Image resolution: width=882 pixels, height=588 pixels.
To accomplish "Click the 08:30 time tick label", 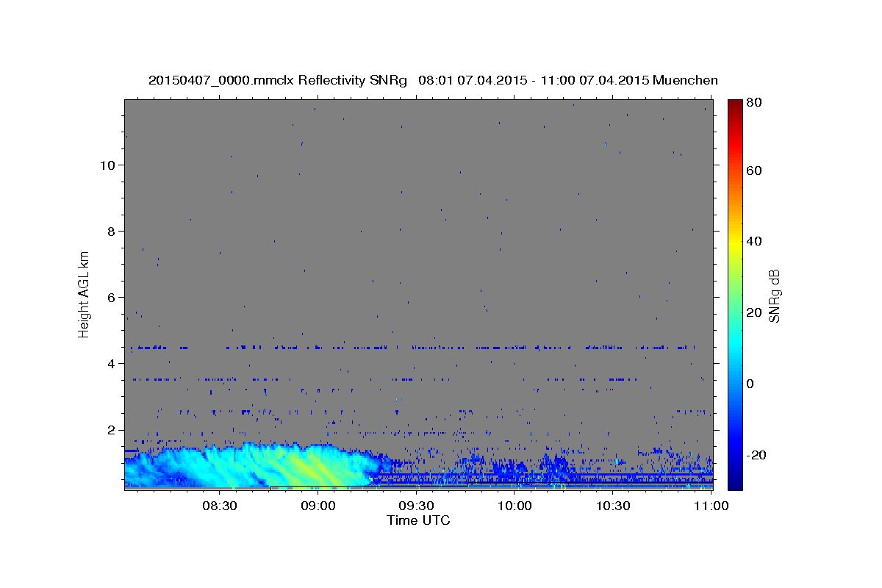I will click(x=219, y=506).
